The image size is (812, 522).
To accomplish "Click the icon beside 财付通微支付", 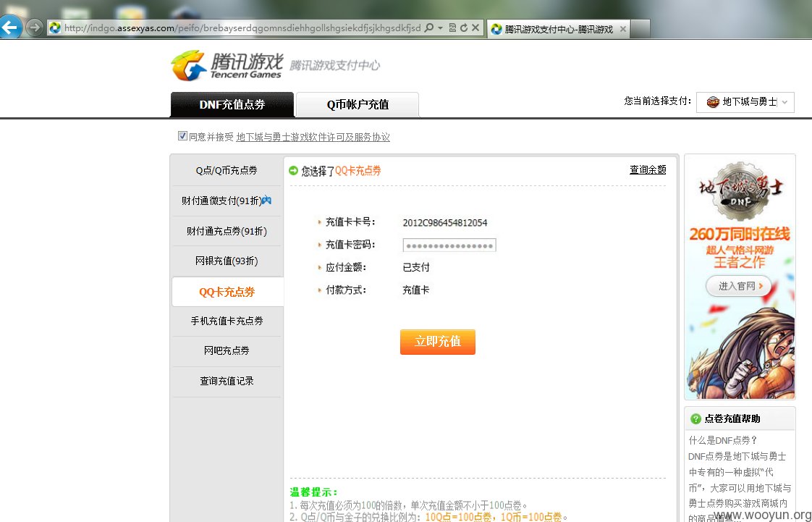I will (x=266, y=200).
